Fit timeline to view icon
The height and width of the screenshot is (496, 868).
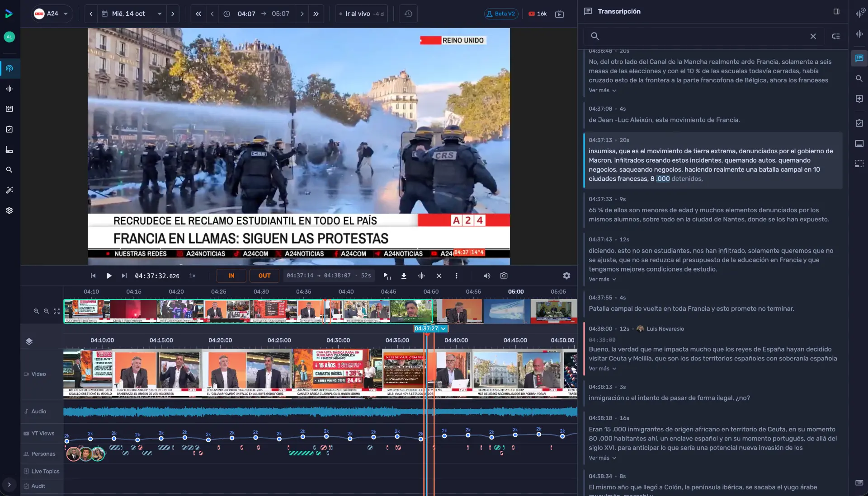(x=57, y=311)
